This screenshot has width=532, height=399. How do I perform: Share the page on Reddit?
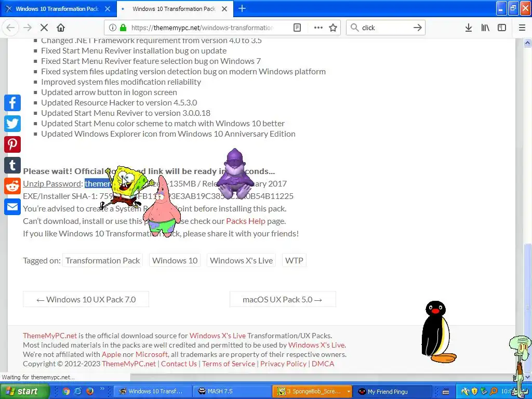(x=12, y=186)
